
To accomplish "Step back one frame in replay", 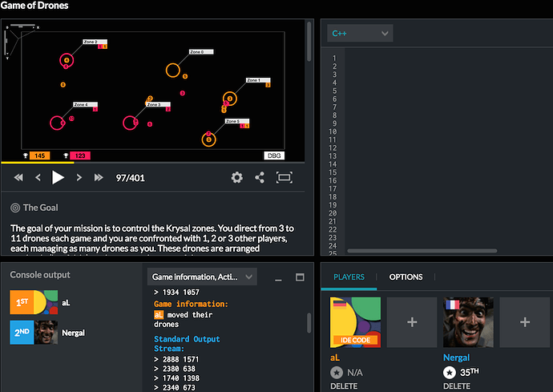I will 36,177.
